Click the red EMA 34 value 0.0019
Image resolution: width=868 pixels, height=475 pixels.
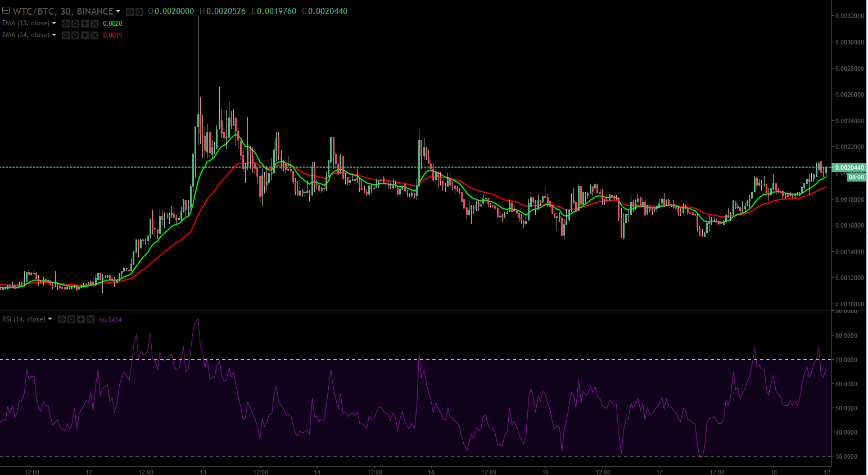(x=112, y=35)
